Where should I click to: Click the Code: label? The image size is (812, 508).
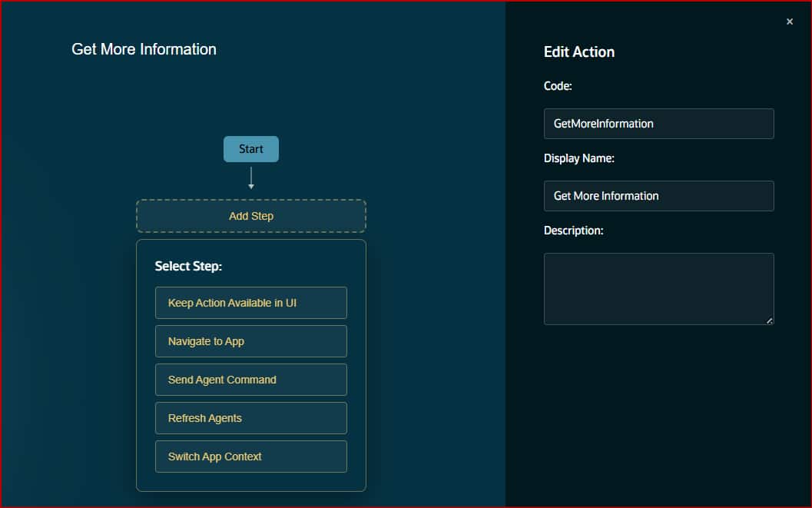click(x=558, y=86)
